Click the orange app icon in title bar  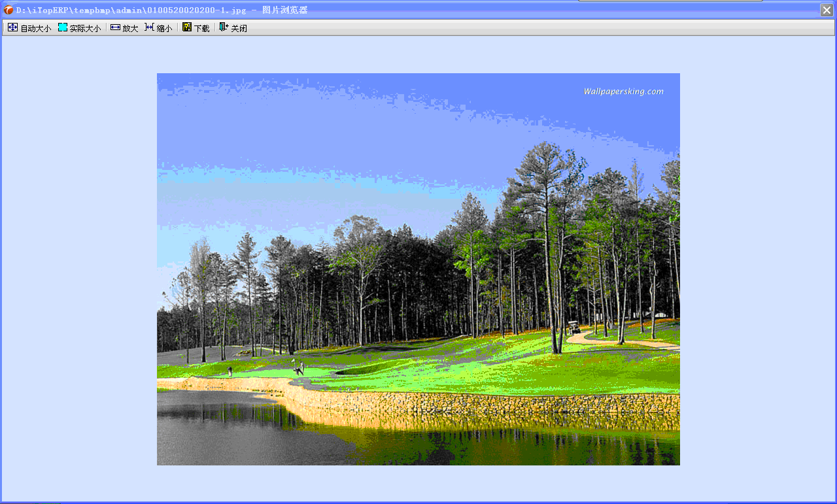[x=9, y=10]
